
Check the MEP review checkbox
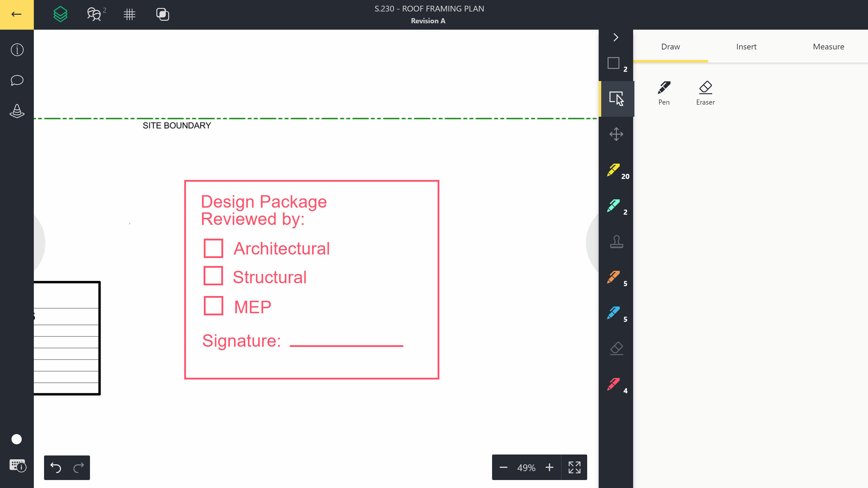click(213, 306)
